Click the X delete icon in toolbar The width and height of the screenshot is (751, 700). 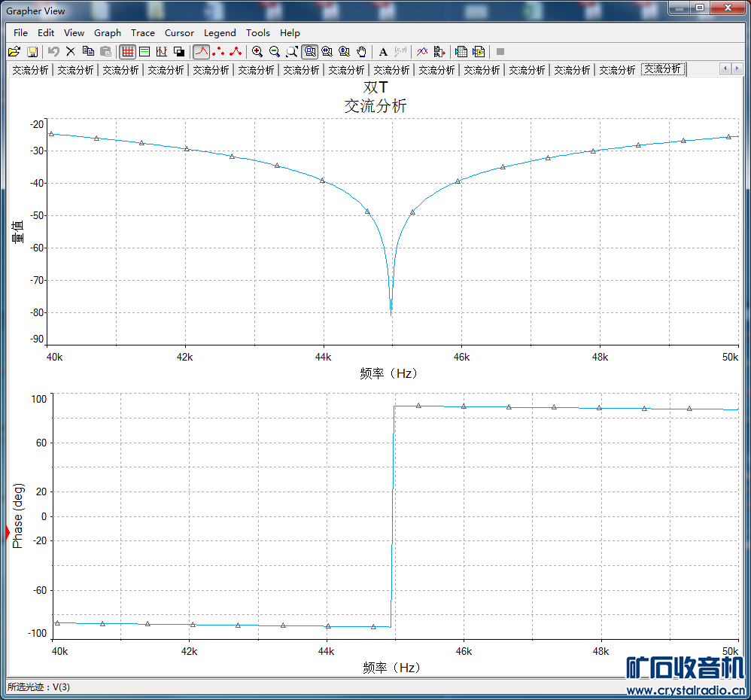[x=71, y=52]
